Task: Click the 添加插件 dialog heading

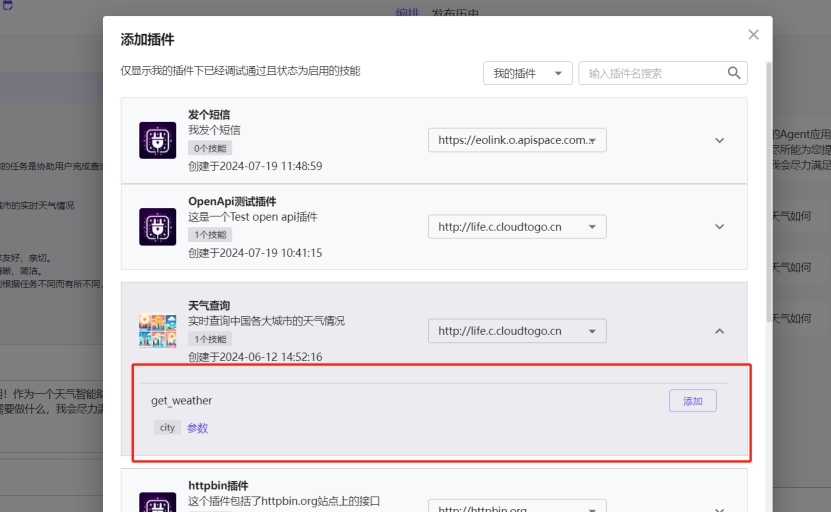Action: [147, 40]
